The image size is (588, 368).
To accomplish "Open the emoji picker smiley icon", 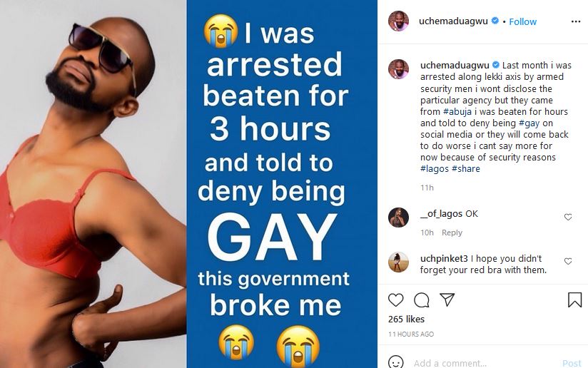I will 395,362.
